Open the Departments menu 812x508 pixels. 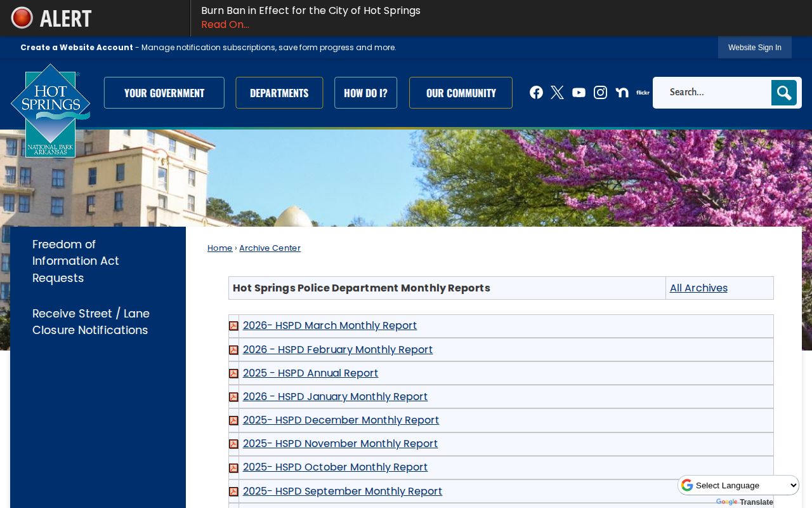click(279, 93)
